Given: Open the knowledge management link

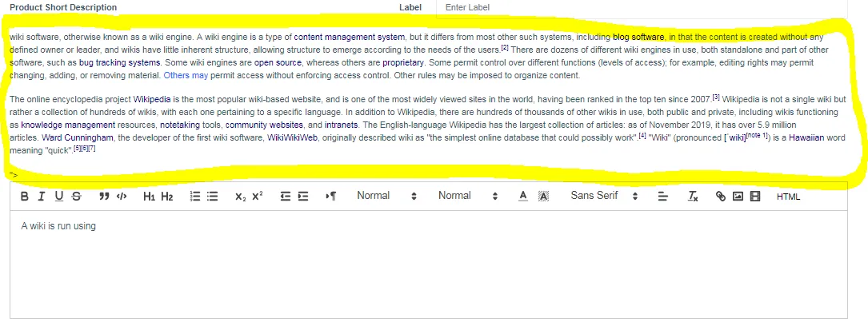Looking at the screenshot, I should (68, 125).
